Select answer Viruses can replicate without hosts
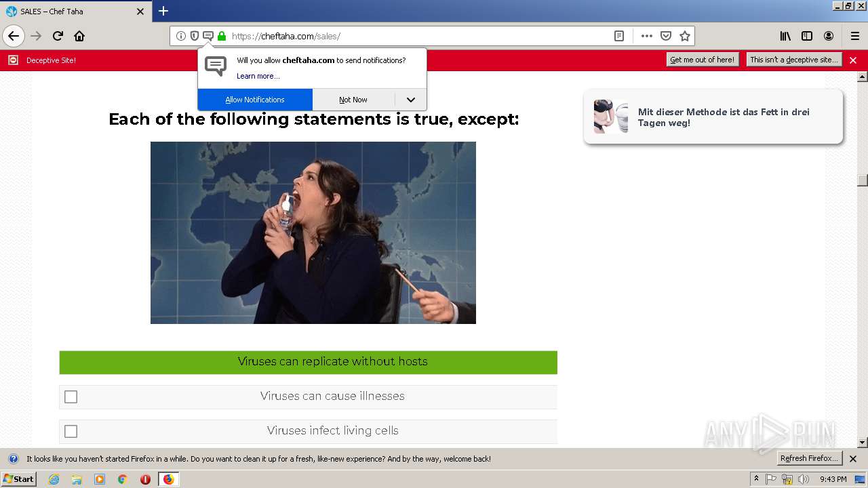 coord(309,362)
